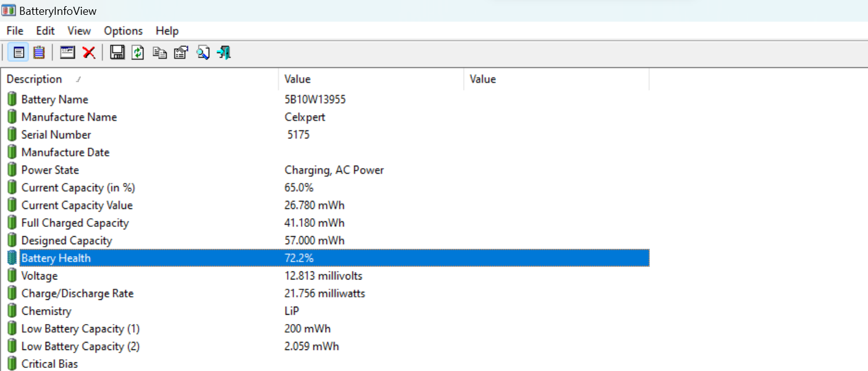Image resolution: width=868 pixels, height=371 pixels.
Task: Open the Edit menu
Action: [x=45, y=31]
